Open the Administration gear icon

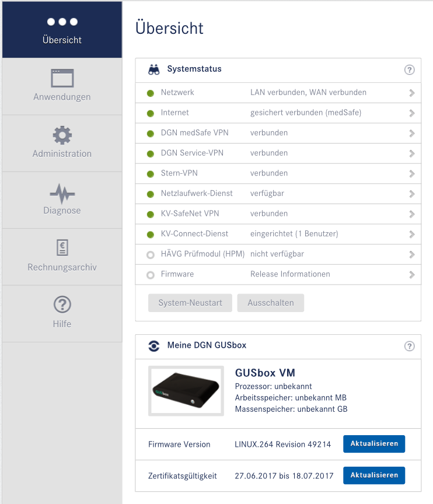coord(62,135)
